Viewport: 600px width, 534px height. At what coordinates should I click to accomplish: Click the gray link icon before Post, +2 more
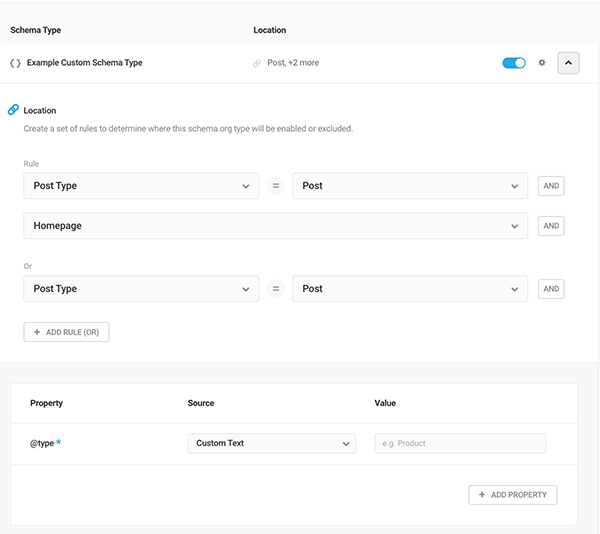(257, 63)
